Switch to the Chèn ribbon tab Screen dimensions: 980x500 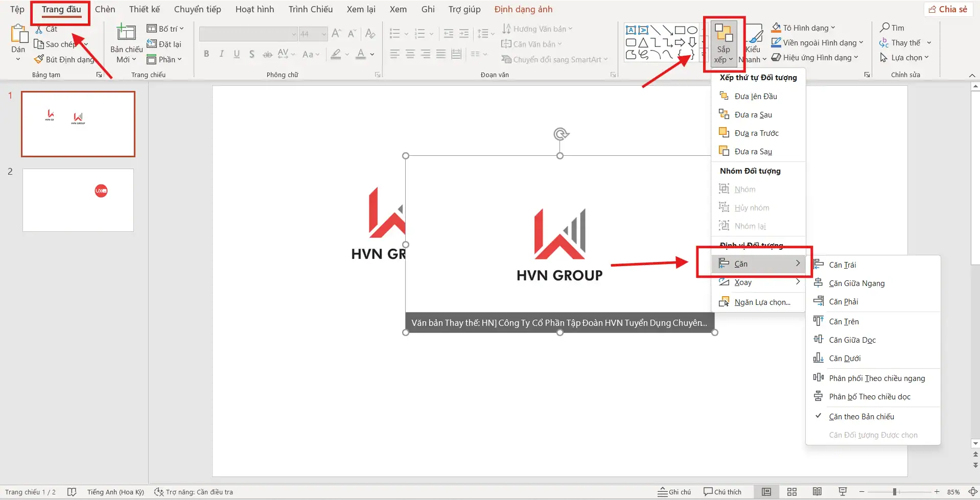[105, 9]
